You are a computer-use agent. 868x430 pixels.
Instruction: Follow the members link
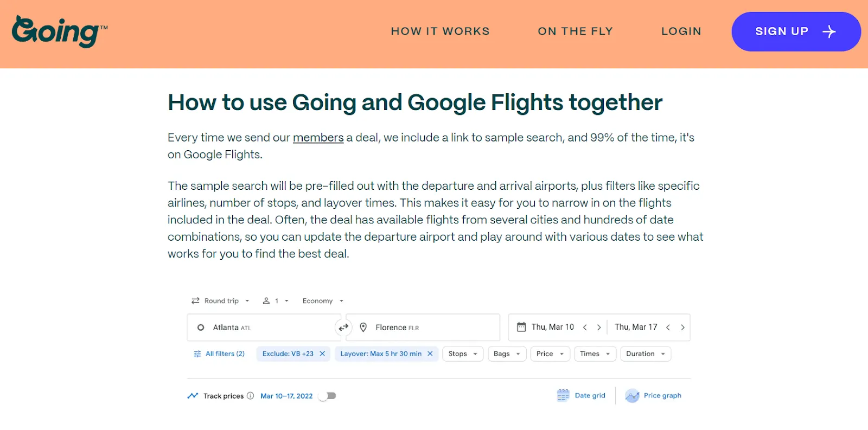tap(318, 138)
